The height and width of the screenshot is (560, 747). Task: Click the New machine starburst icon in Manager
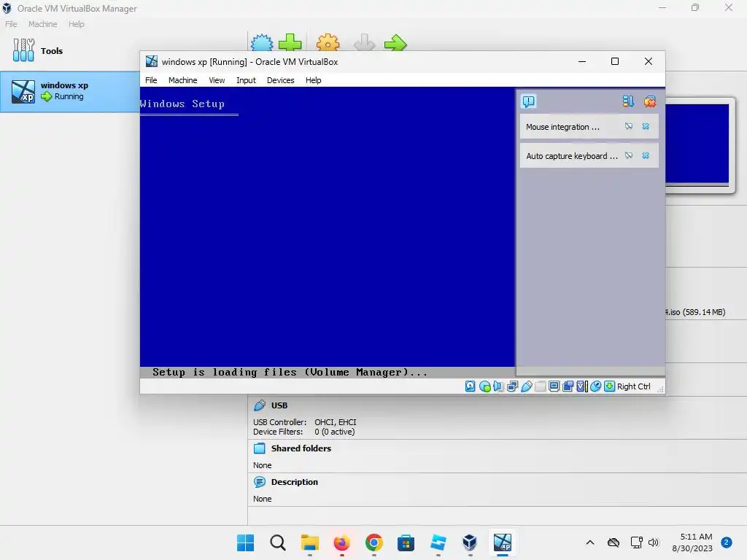[x=262, y=43]
